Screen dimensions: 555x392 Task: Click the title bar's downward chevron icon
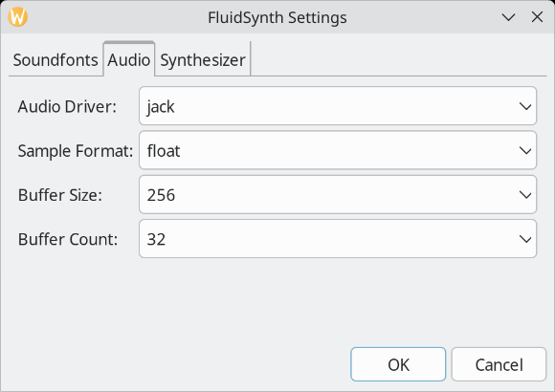pyautogui.click(x=508, y=17)
